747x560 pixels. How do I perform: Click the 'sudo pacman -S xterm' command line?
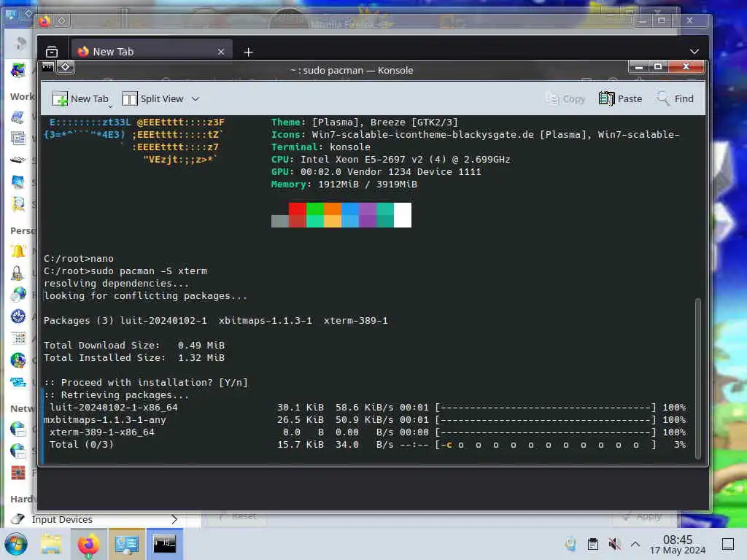point(125,271)
